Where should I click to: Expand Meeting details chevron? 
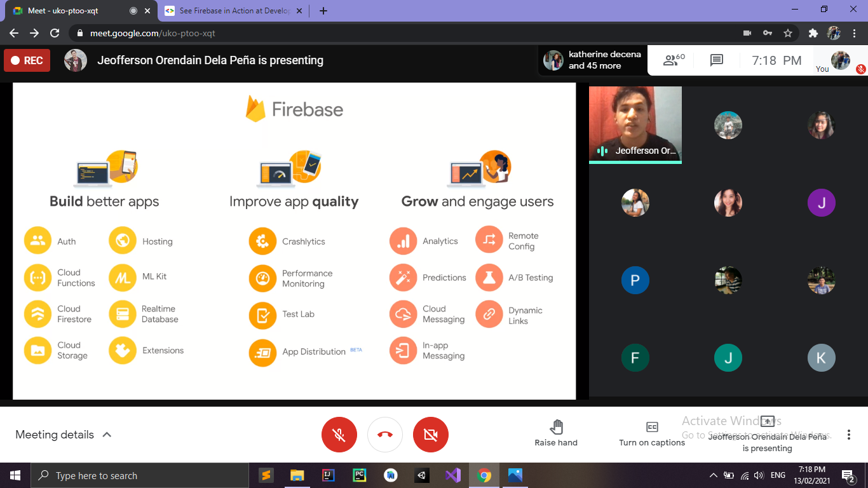coord(107,435)
